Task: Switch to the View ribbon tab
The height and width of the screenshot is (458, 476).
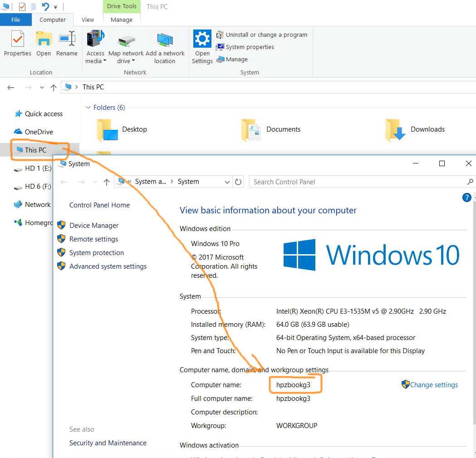Action: click(x=88, y=20)
